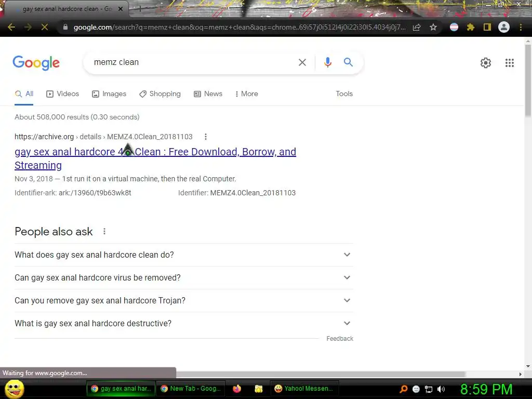Screen dimensions: 532x399
Task: Click the vertical scrollbar down arrow
Action: point(528,366)
